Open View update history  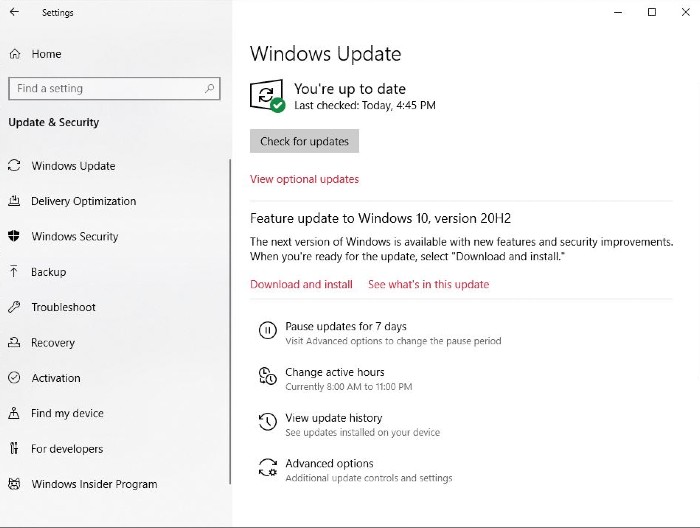coord(333,418)
